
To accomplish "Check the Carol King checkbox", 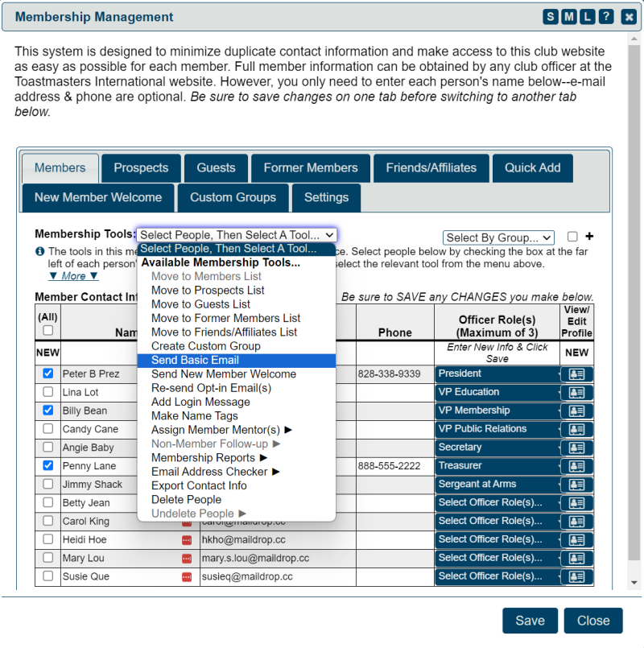I will point(48,520).
